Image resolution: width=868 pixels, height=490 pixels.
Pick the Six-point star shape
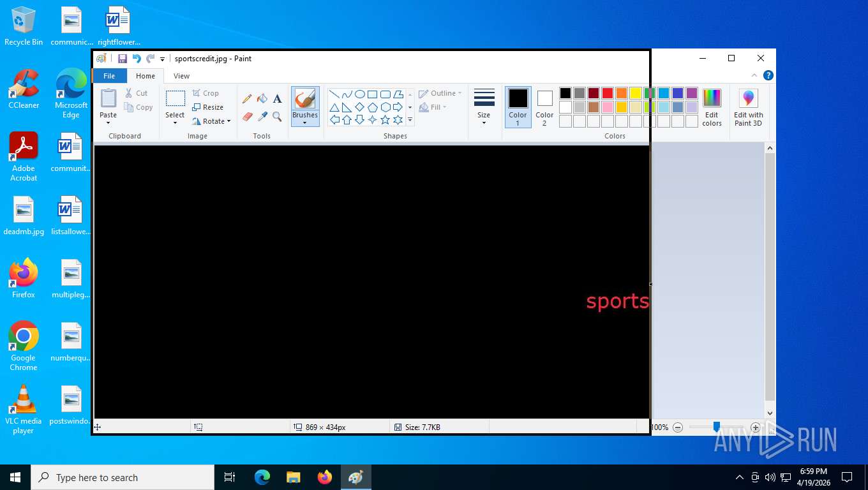398,120
